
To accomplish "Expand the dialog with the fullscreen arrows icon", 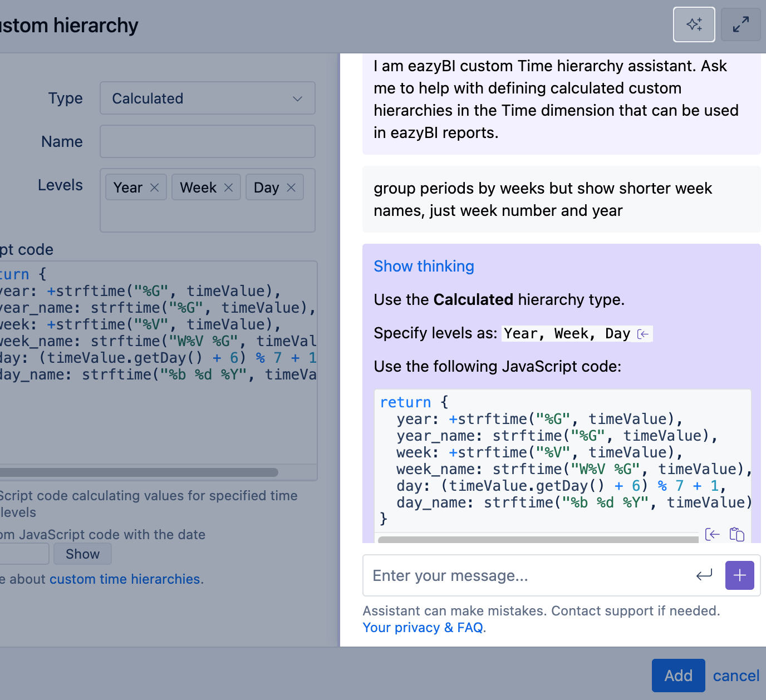I will pos(740,24).
